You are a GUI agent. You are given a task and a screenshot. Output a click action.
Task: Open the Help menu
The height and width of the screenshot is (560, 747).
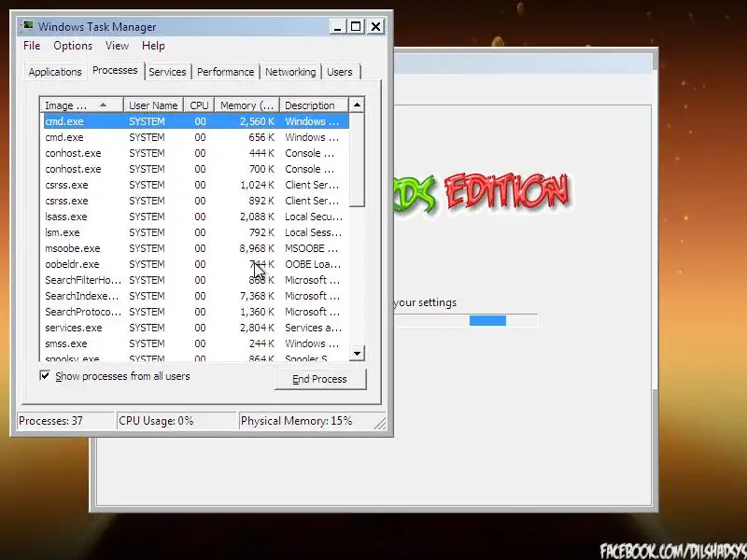pos(153,46)
